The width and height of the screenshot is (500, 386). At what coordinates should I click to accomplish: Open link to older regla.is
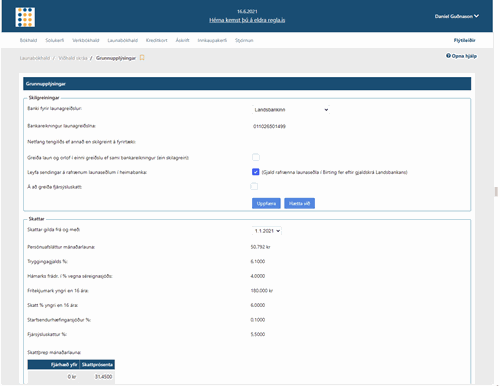[x=247, y=20]
